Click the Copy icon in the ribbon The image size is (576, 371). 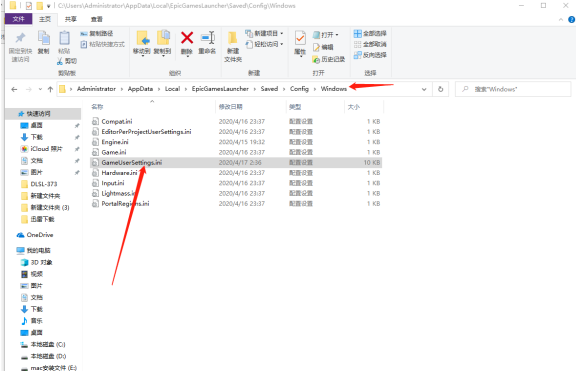click(x=44, y=38)
